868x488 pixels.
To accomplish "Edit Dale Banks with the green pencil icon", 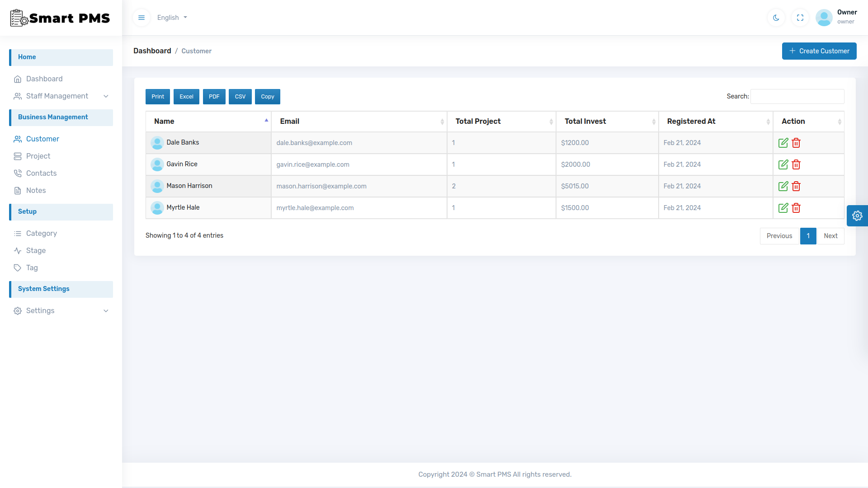I will click(x=784, y=142).
